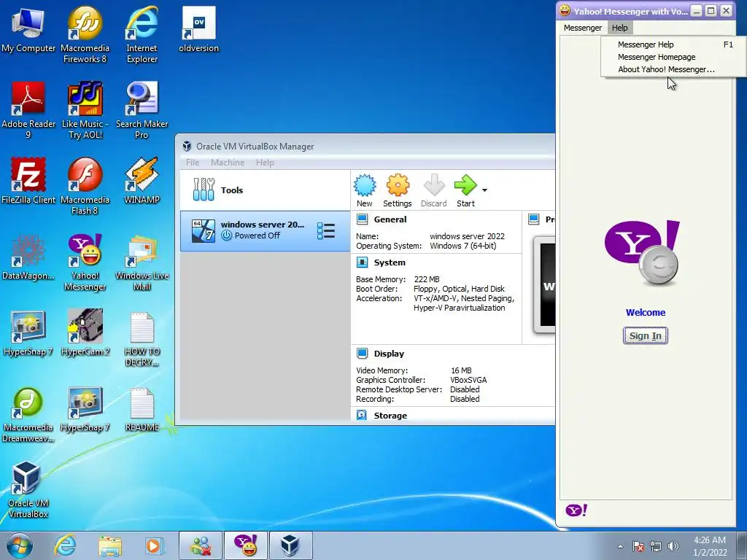Screen dimensions: 747x560
Task: Click the Yahoo! Messenger taskbar button
Action: point(246,545)
